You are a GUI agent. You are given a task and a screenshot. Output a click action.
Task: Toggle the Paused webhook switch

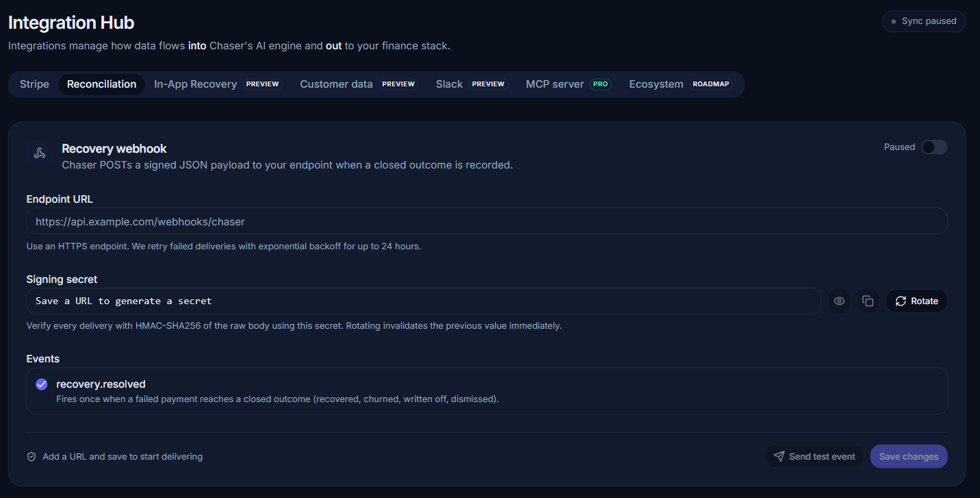tap(934, 147)
